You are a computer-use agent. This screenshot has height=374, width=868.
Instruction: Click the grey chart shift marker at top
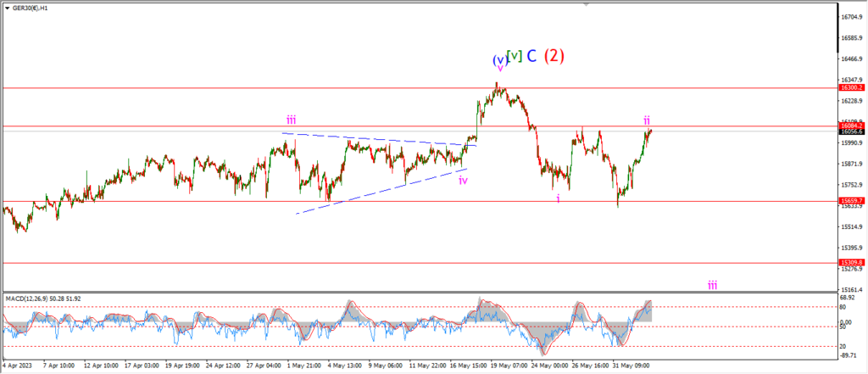[x=585, y=4]
